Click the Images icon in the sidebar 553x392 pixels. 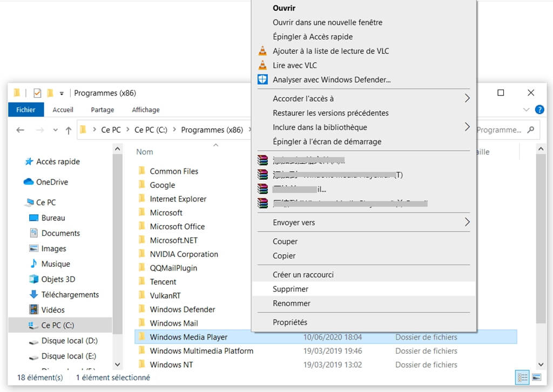34,248
